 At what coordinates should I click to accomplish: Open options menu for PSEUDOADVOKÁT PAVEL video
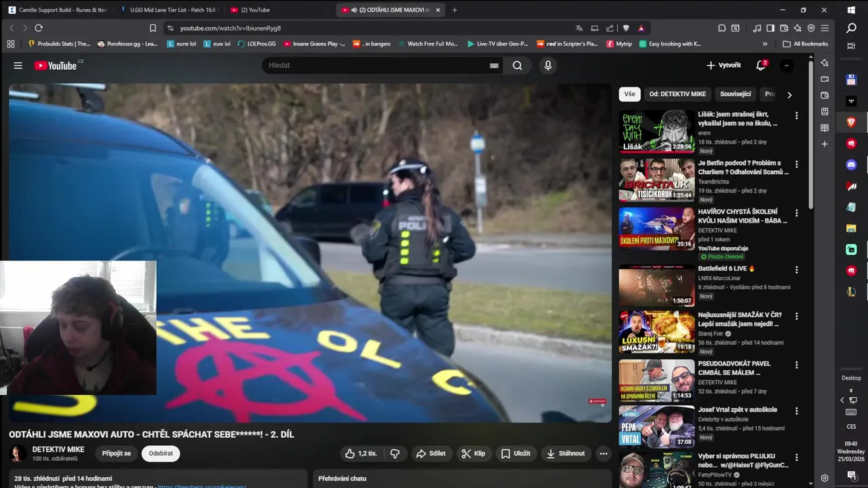(797, 365)
